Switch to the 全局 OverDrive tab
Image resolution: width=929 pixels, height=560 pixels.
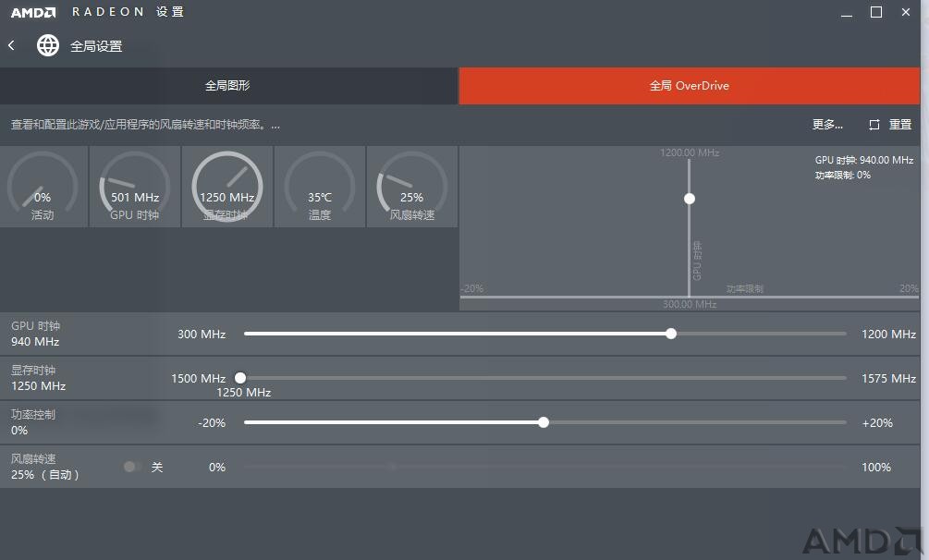(689, 86)
